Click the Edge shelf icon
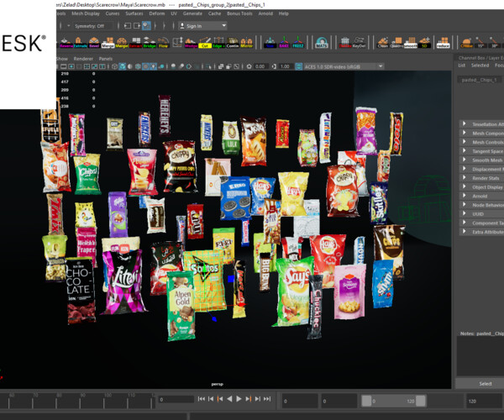Viewport: 504px width, 420px height. point(218,42)
